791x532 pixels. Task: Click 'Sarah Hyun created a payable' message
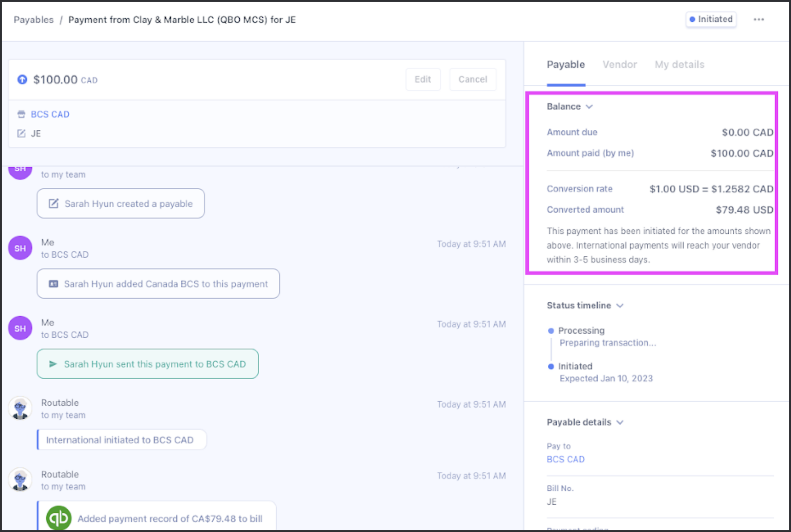coord(121,203)
